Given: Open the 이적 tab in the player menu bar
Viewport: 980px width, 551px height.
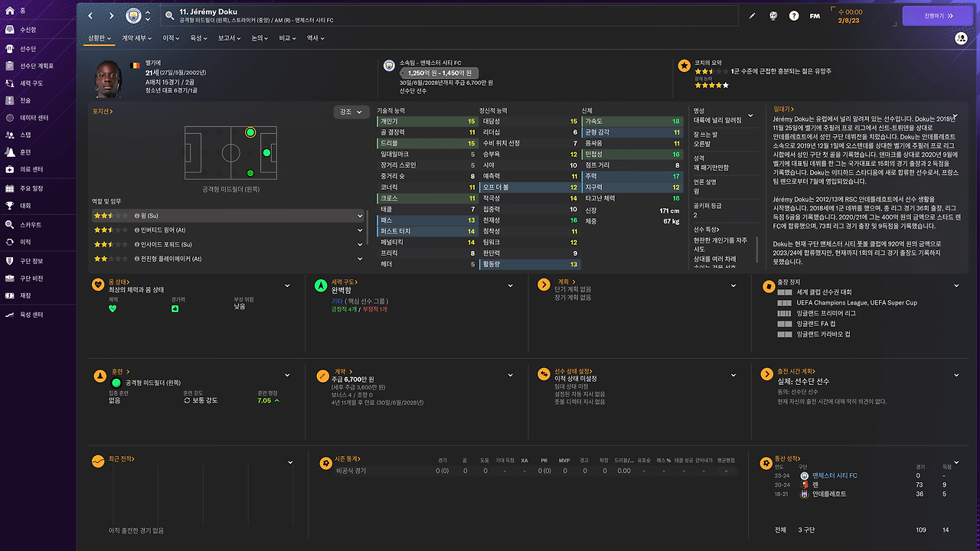Looking at the screenshot, I should click(x=171, y=37).
